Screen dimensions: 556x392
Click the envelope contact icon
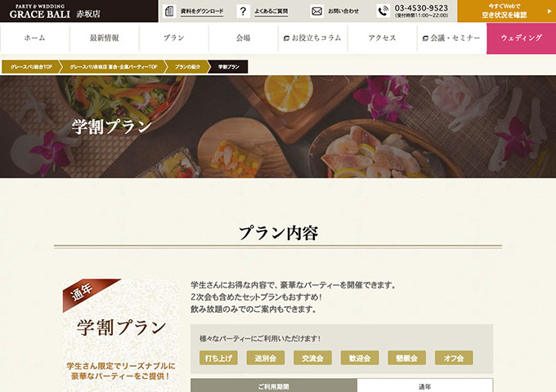tap(316, 11)
